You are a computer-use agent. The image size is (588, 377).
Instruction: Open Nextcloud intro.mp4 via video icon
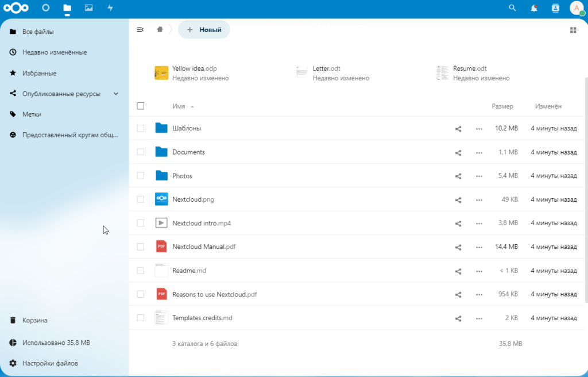pyautogui.click(x=161, y=222)
